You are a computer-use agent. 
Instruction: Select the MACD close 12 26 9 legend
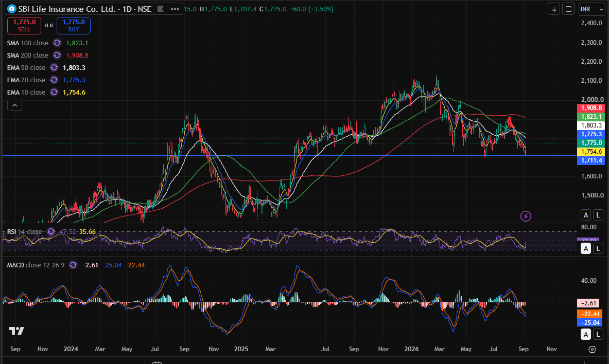36,265
